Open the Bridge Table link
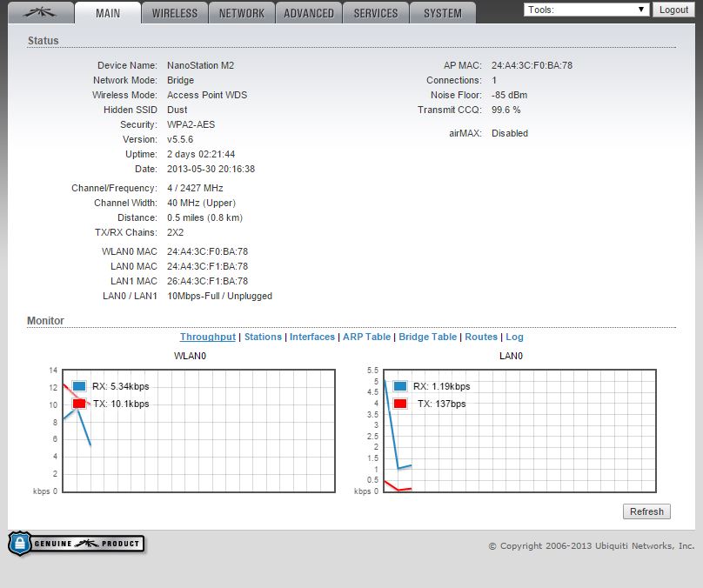 click(x=428, y=337)
